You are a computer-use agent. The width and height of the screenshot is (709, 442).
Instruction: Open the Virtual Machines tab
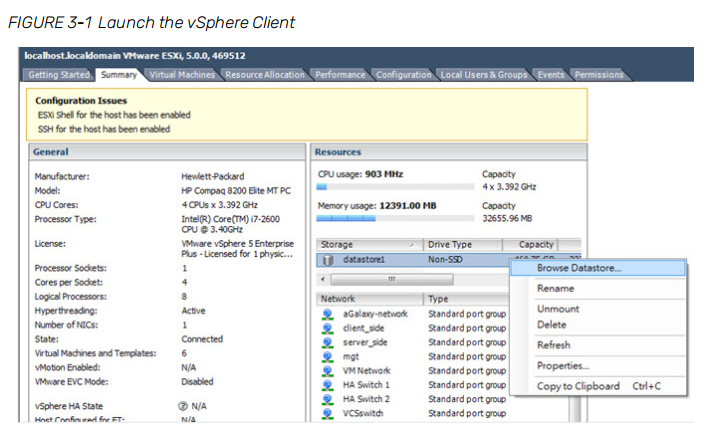(182, 75)
